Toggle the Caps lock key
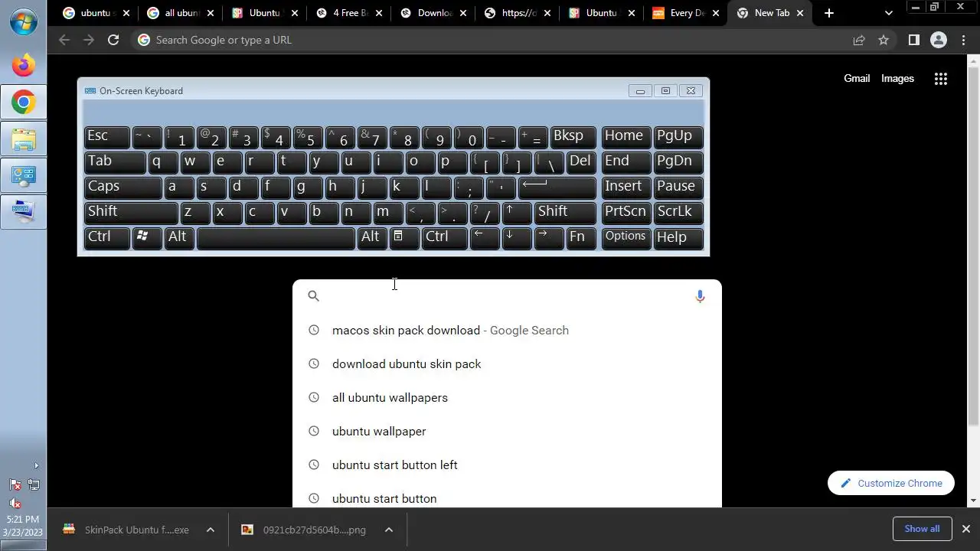Viewport: 980px width, 551px height. [122, 187]
